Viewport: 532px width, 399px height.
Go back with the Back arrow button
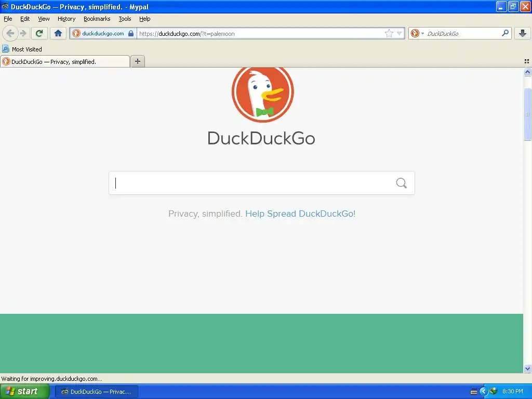coord(10,33)
